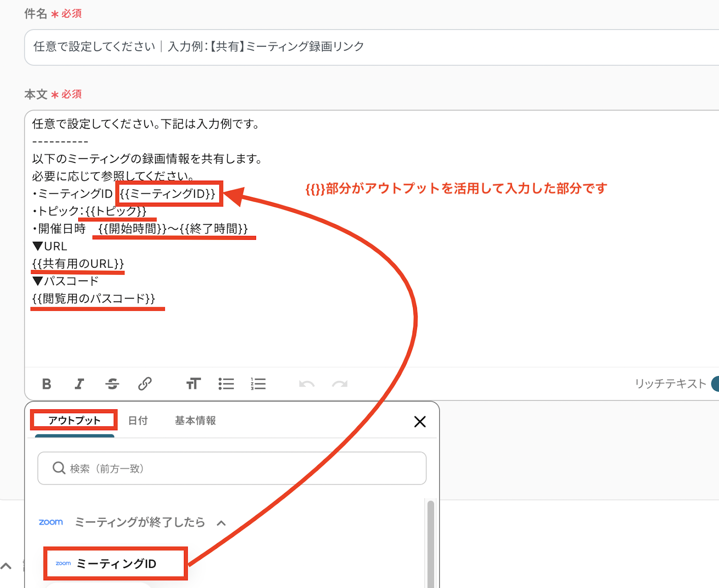Apply strikethrough formatting
719x588 pixels.
pos(112,384)
